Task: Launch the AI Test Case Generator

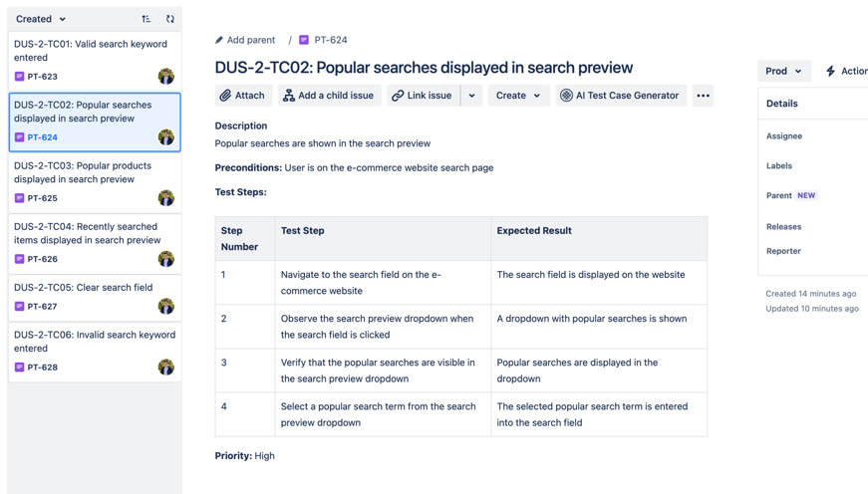Action: coord(619,96)
